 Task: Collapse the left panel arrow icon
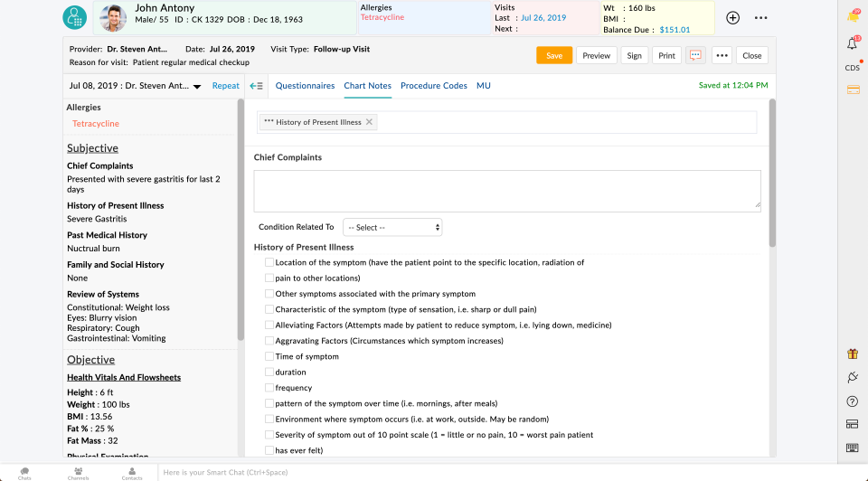(x=257, y=86)
